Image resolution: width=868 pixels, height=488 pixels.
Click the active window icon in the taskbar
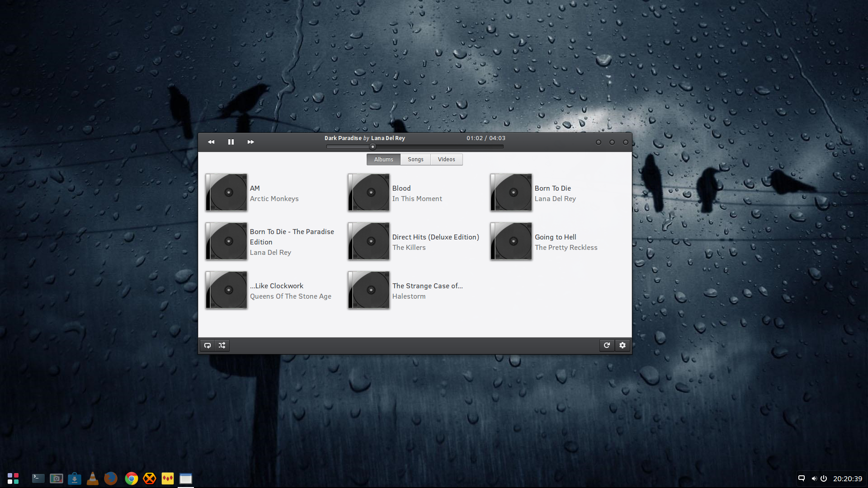[186, 479]
